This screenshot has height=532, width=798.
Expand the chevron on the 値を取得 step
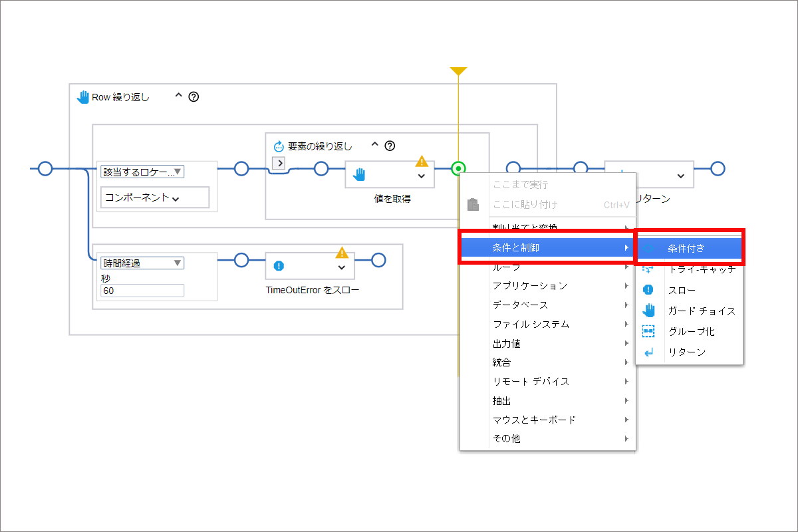click(421, 176)
